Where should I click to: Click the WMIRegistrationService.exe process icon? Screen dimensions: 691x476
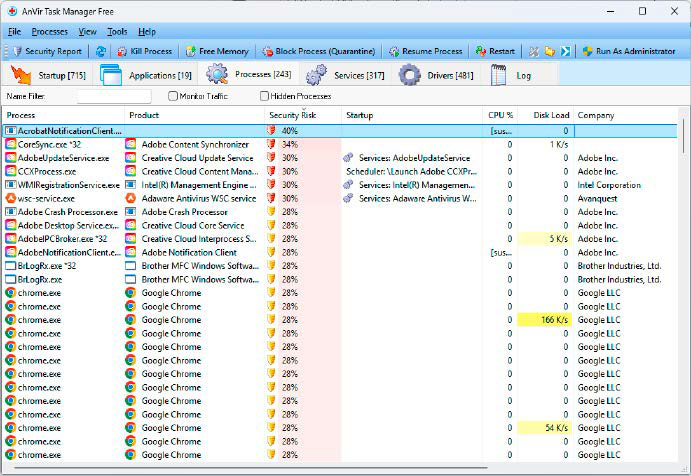pyautogui.click(x=11, y=185)
